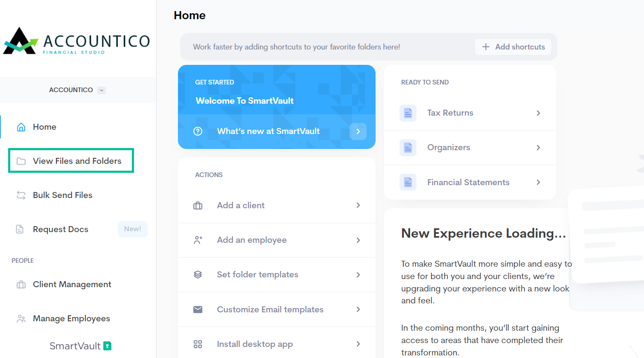The width and height of the screenshot is (644, 358).
Task: Click the Home house icon in sidebar
Action: tap(21, 127)
